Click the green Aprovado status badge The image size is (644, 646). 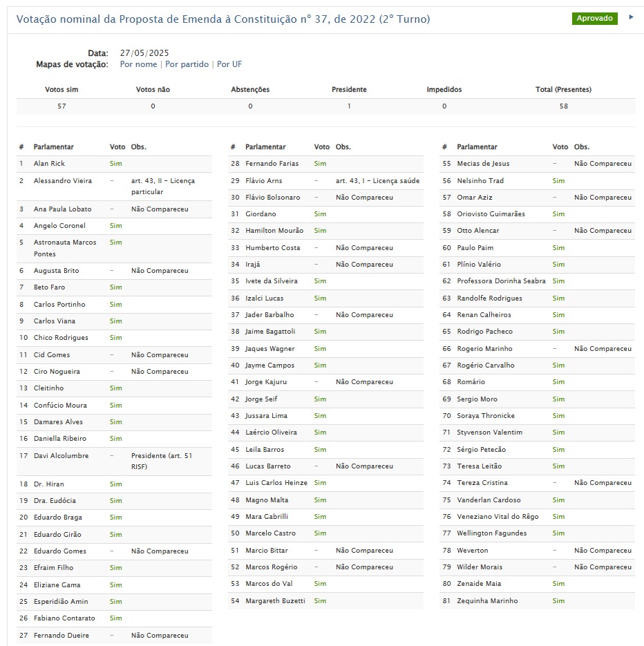pyautogui.click(x=594, y=19)
